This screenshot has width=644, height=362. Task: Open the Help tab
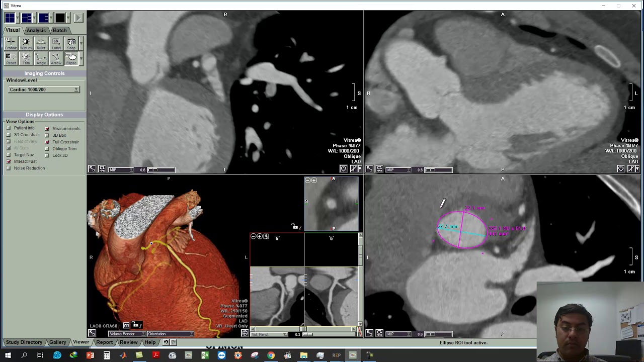[x=150, y=342]
